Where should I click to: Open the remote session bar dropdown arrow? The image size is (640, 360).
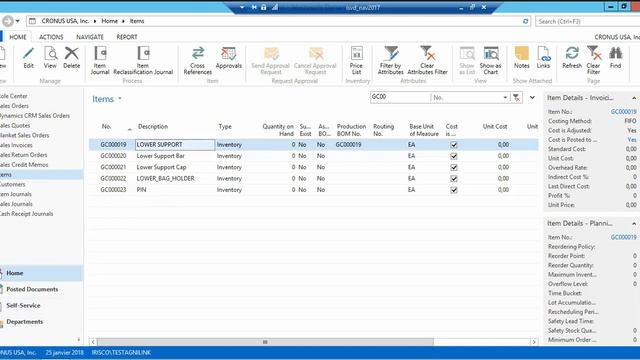tap(242, 7)
